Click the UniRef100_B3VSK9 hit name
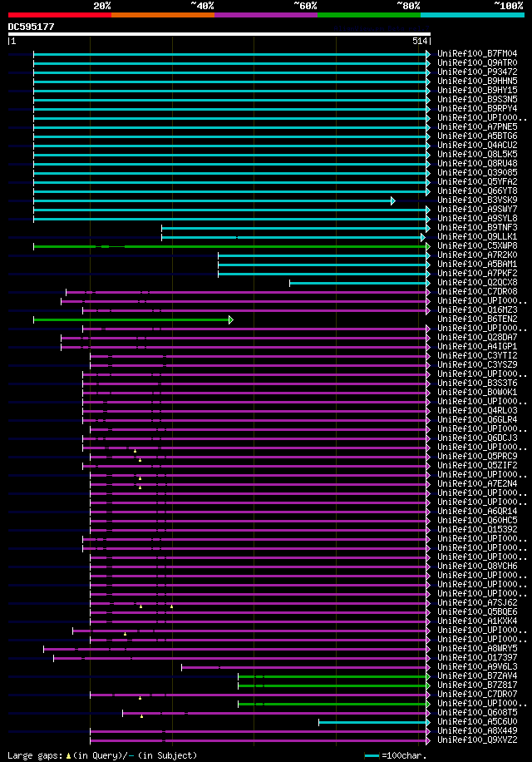Image resolution: width=532 pixels, height=762 pixels. click(x=477, y=200)
